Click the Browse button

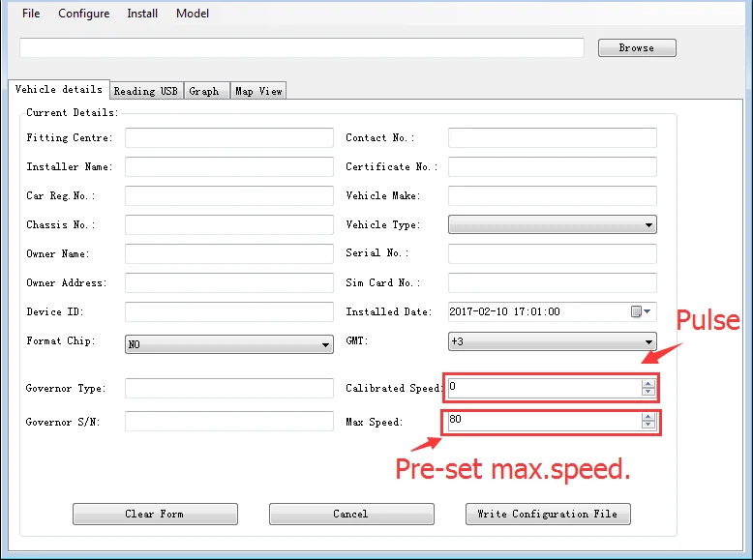tap(637, 48)
